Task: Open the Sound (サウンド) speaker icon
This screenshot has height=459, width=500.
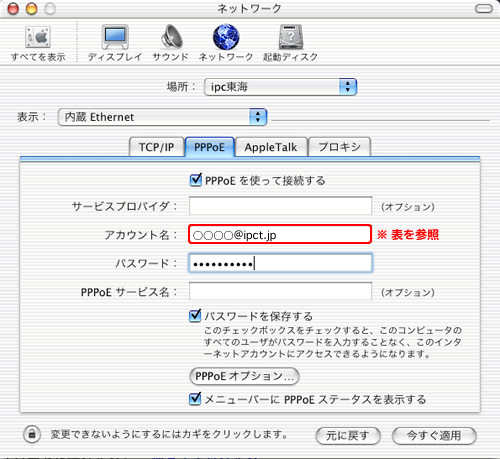Action: [171, 37]
